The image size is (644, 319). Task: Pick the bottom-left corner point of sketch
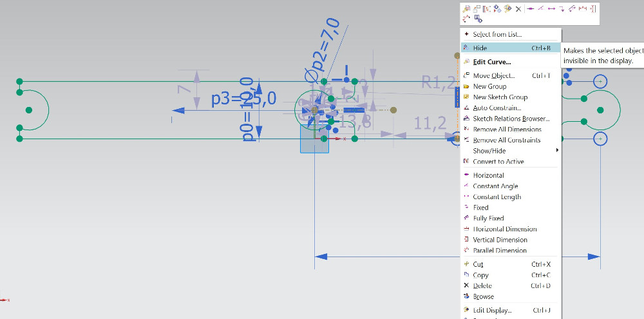(x=19, y=139)
